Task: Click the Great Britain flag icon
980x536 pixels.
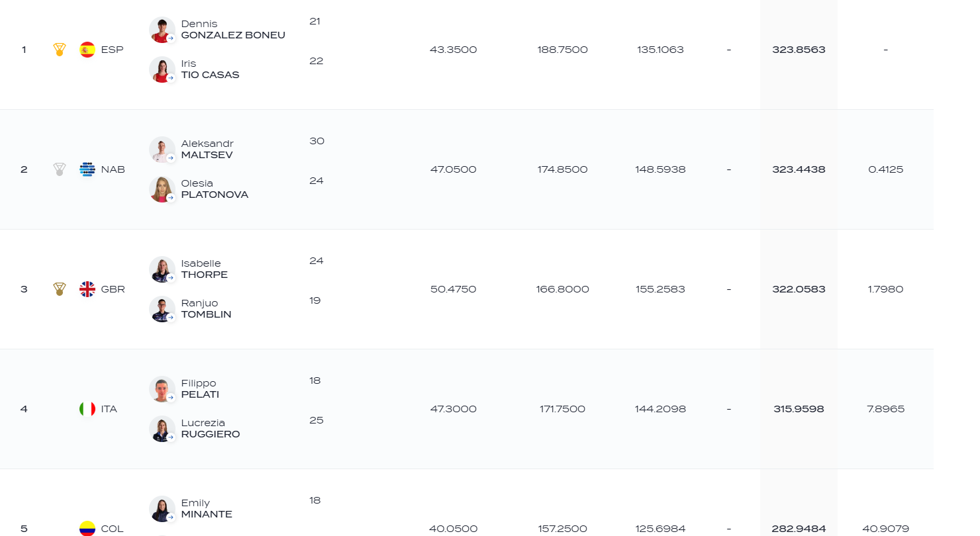Action: [x=87, y=289]
